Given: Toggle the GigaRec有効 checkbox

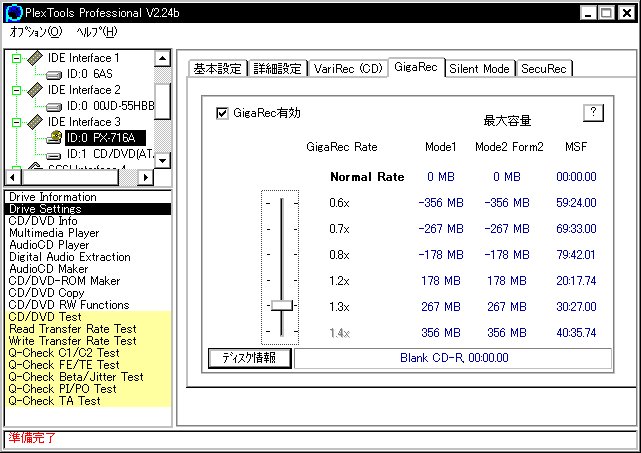Looking at the screenshot, I should (x=222, y=113).
